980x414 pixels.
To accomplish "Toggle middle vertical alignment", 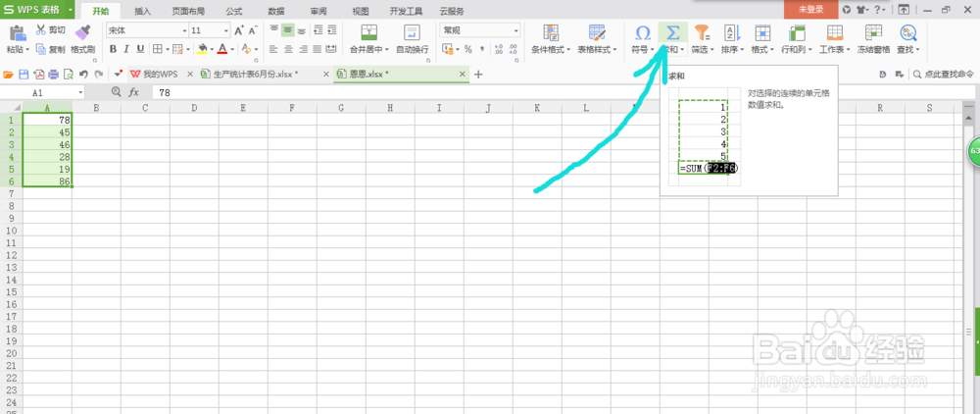I will click(x=287, y=30).
